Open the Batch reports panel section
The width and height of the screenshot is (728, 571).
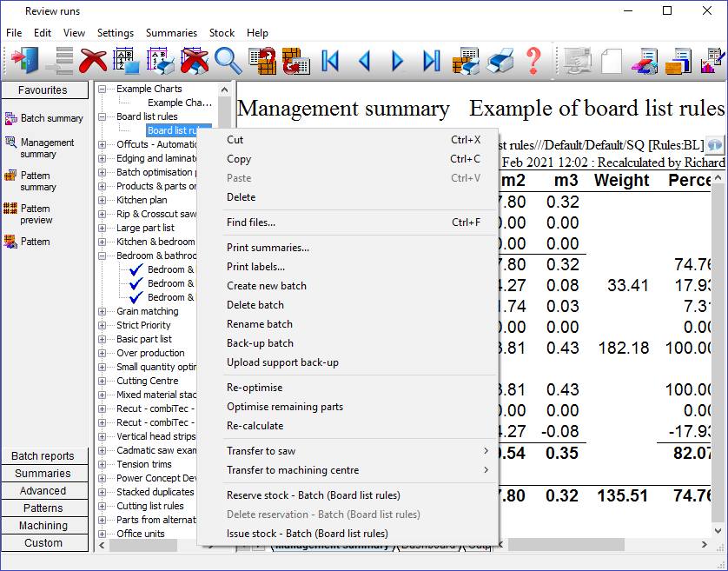(x=44, y=456)
